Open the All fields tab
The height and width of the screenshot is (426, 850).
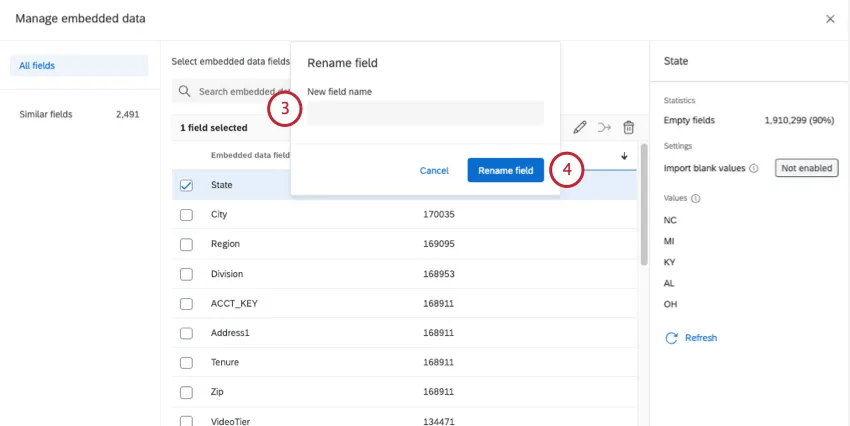pos(80,66)
